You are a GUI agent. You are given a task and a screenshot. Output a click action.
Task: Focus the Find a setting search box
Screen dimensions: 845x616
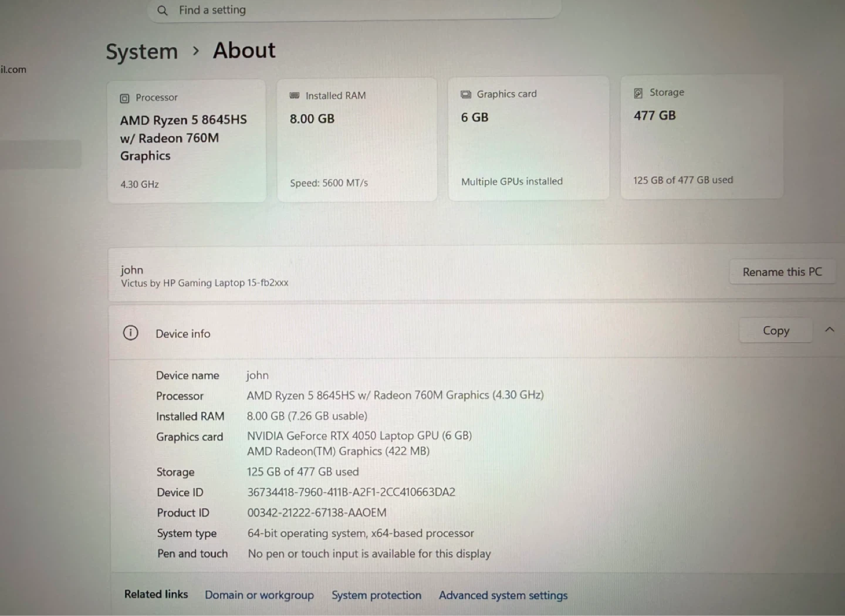(x=354, y=11)
